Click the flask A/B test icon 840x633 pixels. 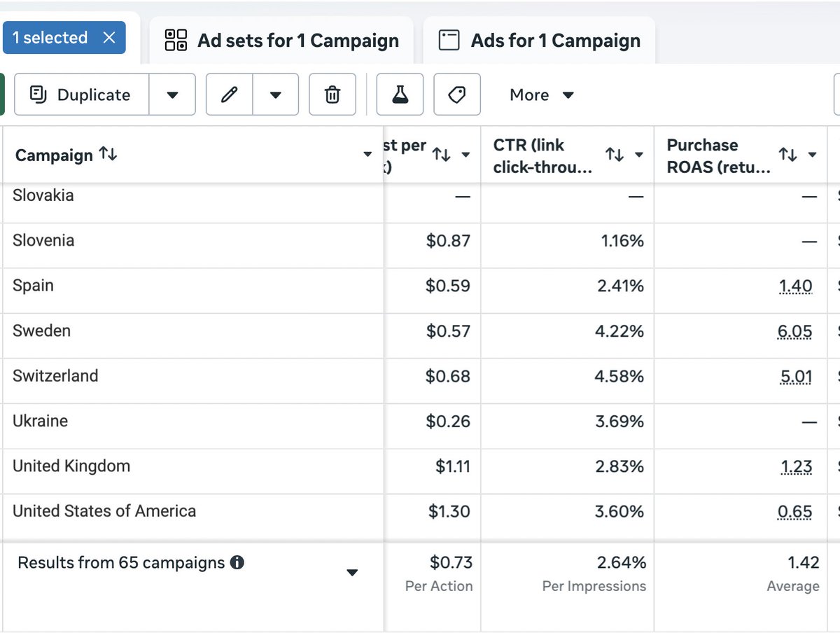400,95
